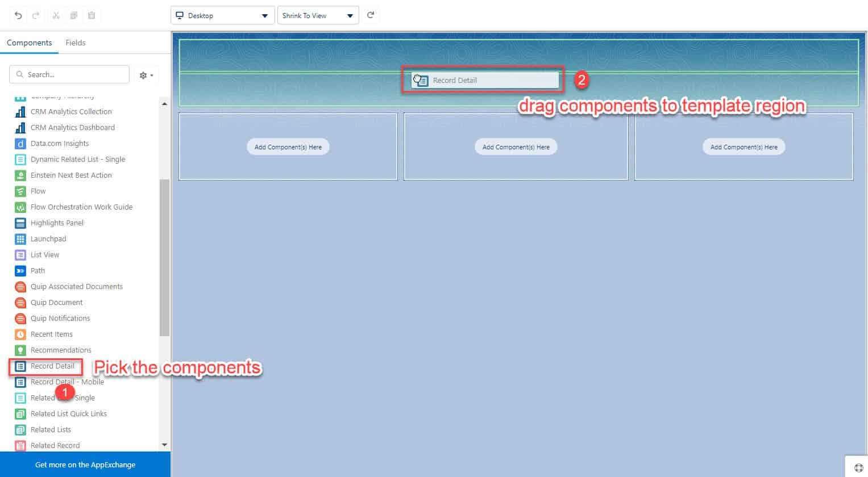Click the component search field

(x=69, y=74)
